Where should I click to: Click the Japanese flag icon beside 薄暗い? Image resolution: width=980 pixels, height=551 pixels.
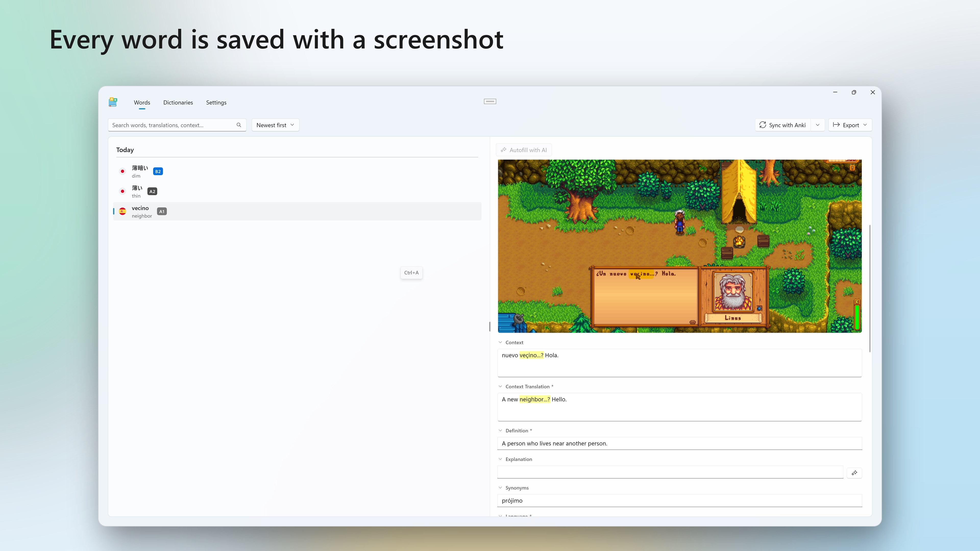click(x=122, y=171)
